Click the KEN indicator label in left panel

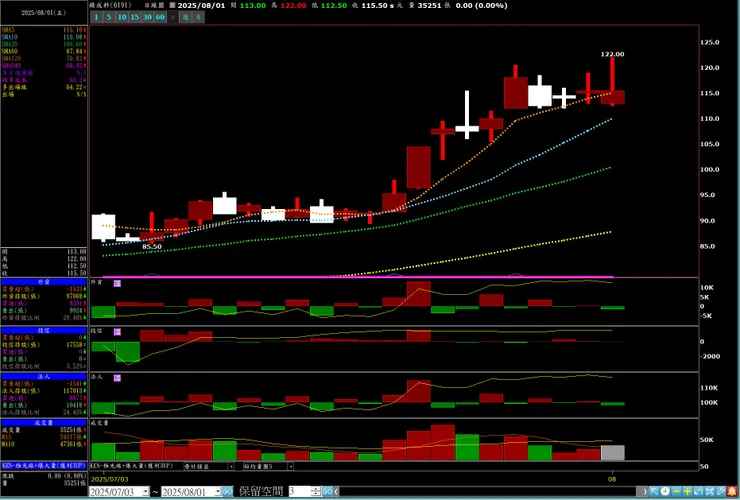click(x=44, y=466)
